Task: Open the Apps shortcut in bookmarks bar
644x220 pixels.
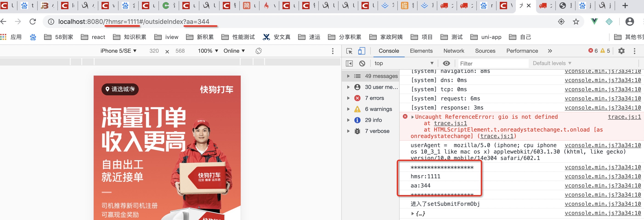Action: click(x=11, y=37)
